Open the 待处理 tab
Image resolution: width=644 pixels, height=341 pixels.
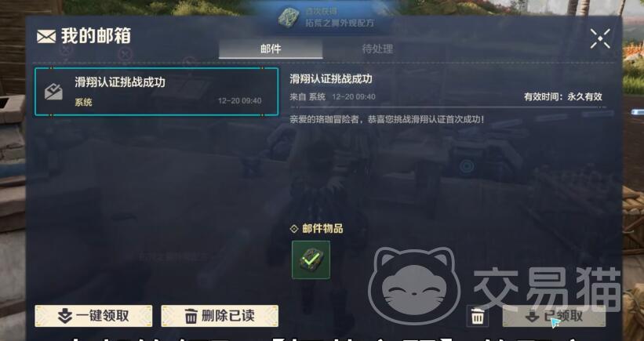377,49
